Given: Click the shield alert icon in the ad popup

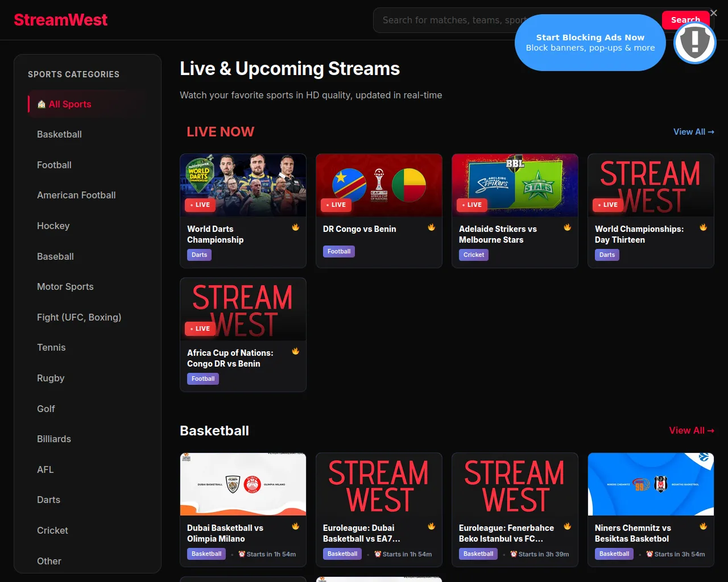Looking at the screenshot, I should point(694,43).
